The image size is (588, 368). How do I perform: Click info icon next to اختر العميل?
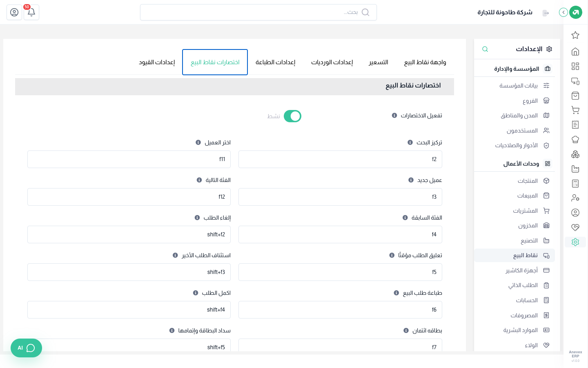point(198,142)
